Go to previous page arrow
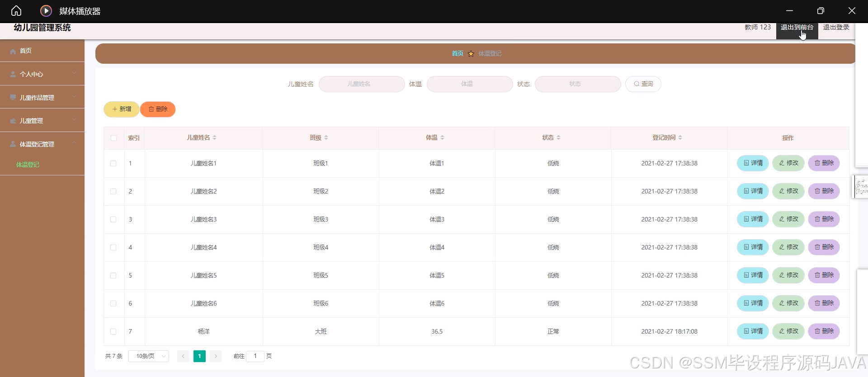The height and width of the screenshot is (377, 868). [183, 356]
